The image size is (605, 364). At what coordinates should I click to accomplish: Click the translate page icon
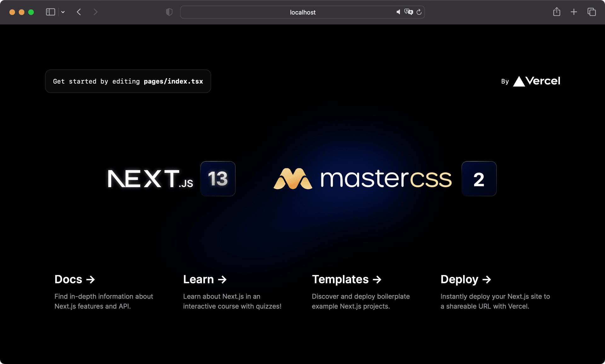click(x=409, y=12)
